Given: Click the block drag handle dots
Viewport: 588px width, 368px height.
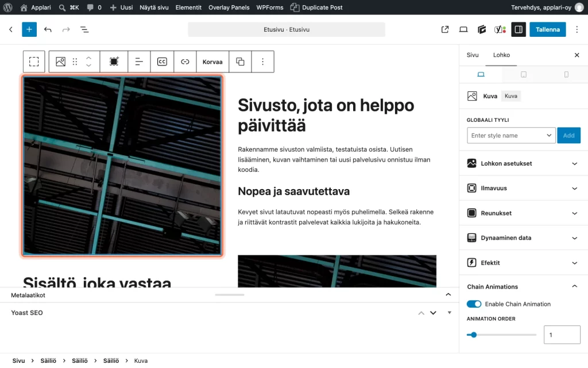Looking at the screenshot, I should click(75, 62).
